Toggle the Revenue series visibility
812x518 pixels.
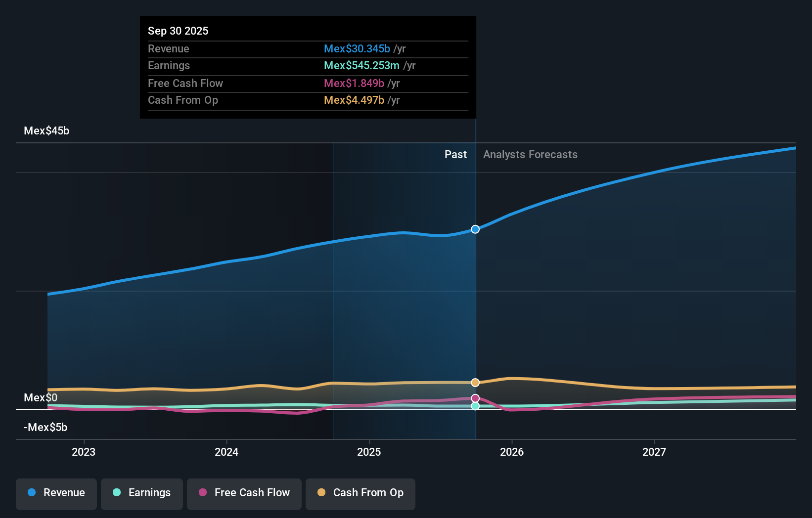[x=56, y=493]
